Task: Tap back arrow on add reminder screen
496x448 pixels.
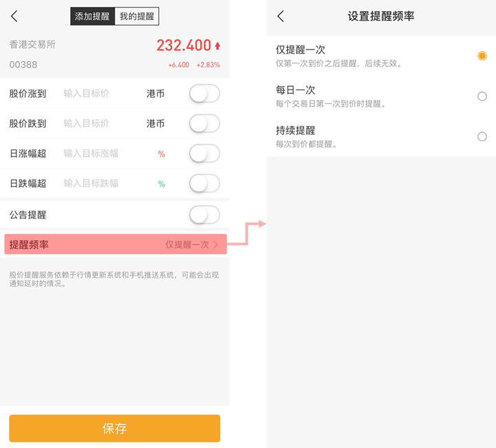Action: coord(14,16)
